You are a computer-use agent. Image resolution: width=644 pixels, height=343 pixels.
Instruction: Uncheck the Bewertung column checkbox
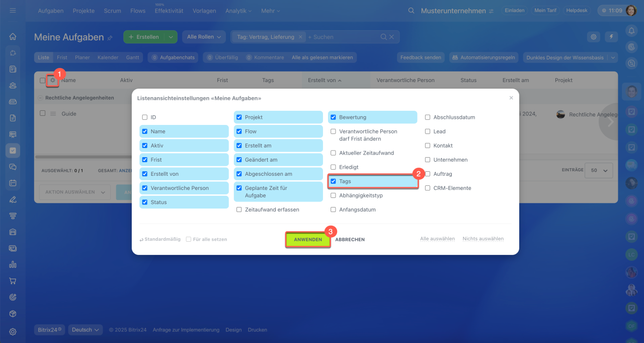tap(333, 117)
